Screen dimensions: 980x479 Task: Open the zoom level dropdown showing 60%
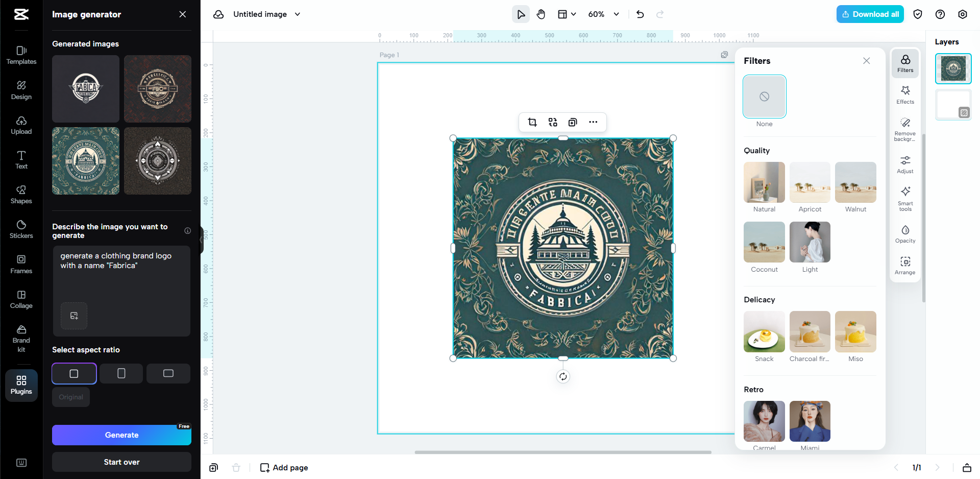click(x=603, y=14)
